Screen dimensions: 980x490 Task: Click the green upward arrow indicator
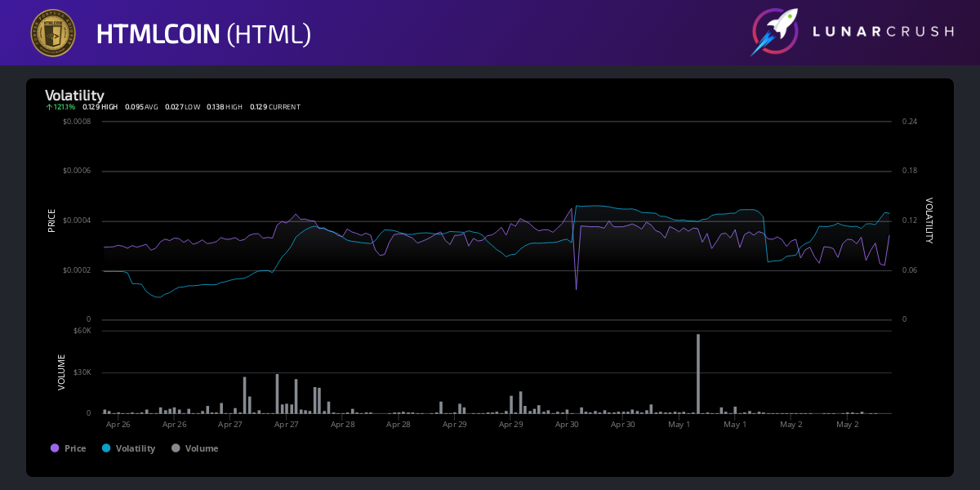(x=49, y=106)
